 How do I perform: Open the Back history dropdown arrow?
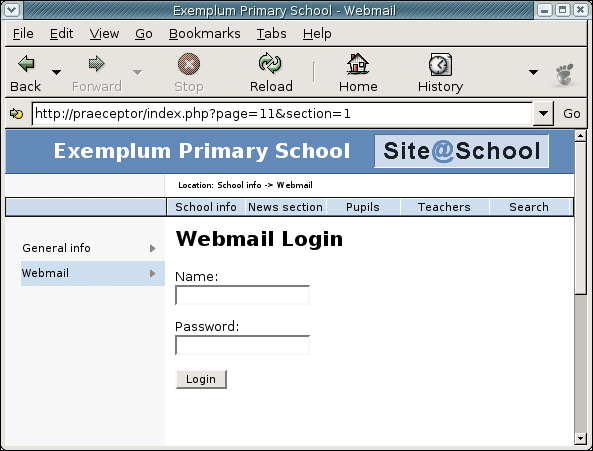[56, 72]
